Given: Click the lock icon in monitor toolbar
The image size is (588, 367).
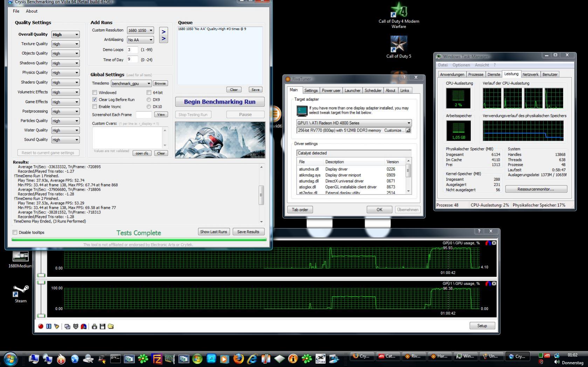Looking at the screenshot, I should (94, 326).
